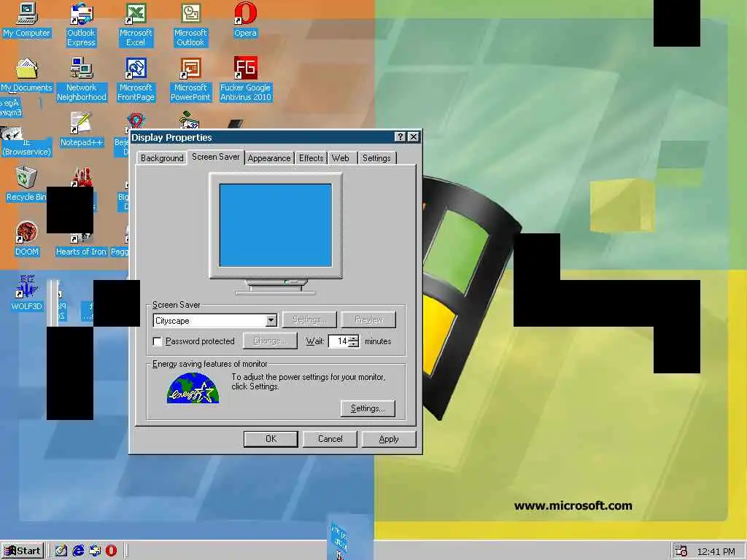Viewport: 747px width, 560px height.
Task: Click Show Desktop in Quick Launch
Action: 61,551
